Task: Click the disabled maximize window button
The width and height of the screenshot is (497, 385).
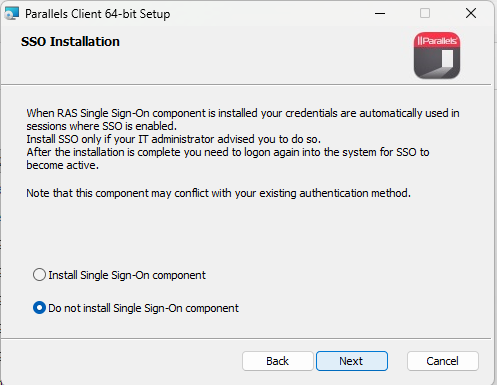Action: coord(425,14)
